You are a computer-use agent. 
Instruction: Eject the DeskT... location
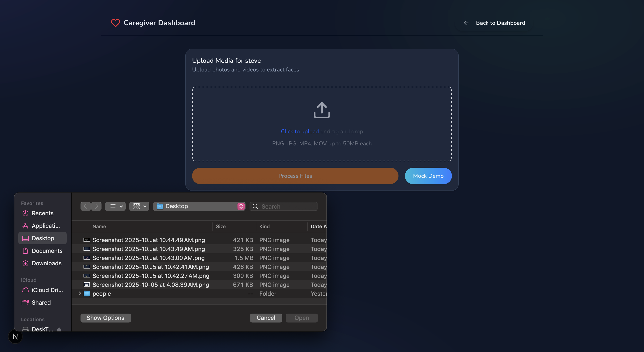tap(59, 329)
